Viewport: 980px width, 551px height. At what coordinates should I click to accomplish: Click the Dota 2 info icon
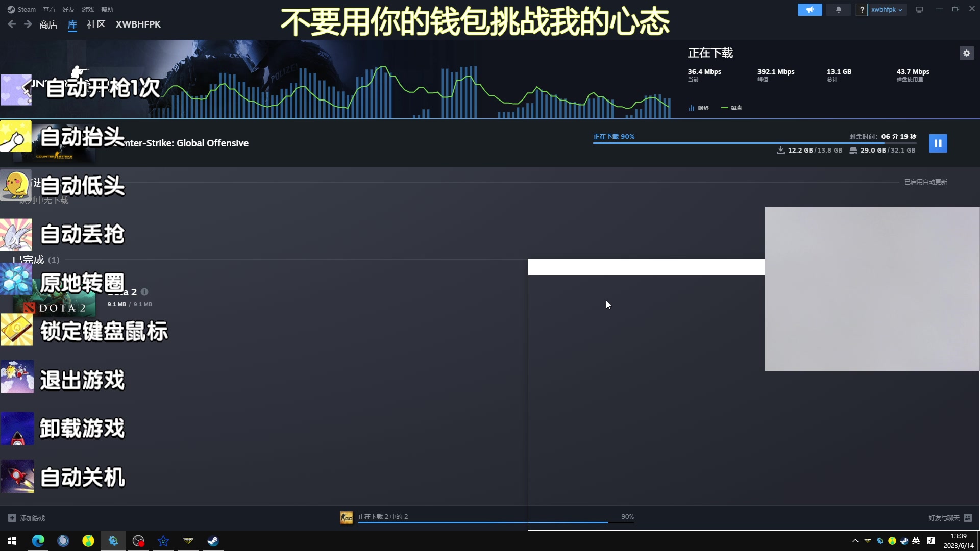tap(144, 292)
